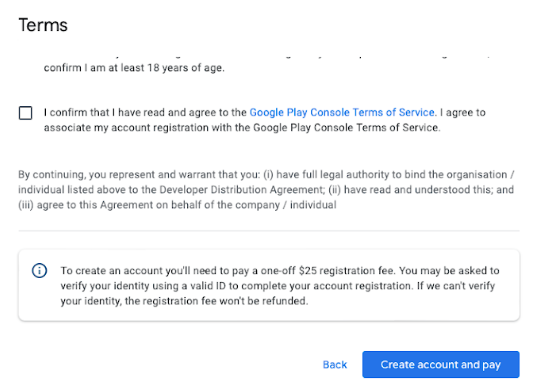Click the '$25 registration fee' notice text
The image size is (534, 392).
pos(280,286)
